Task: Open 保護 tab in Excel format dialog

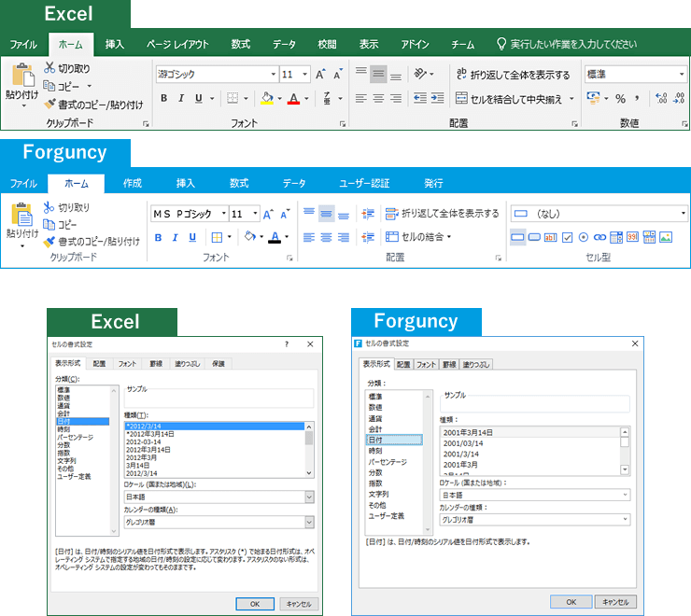Action: 219,363
